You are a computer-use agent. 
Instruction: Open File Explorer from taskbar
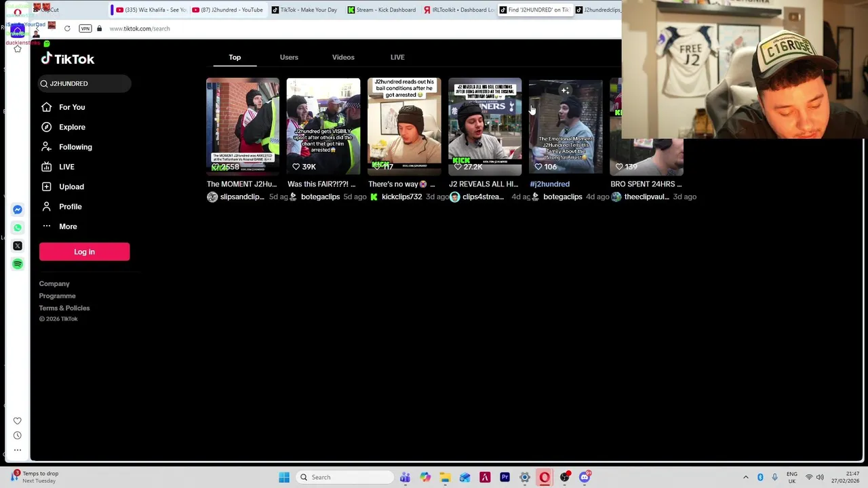[x=445, y=477]
